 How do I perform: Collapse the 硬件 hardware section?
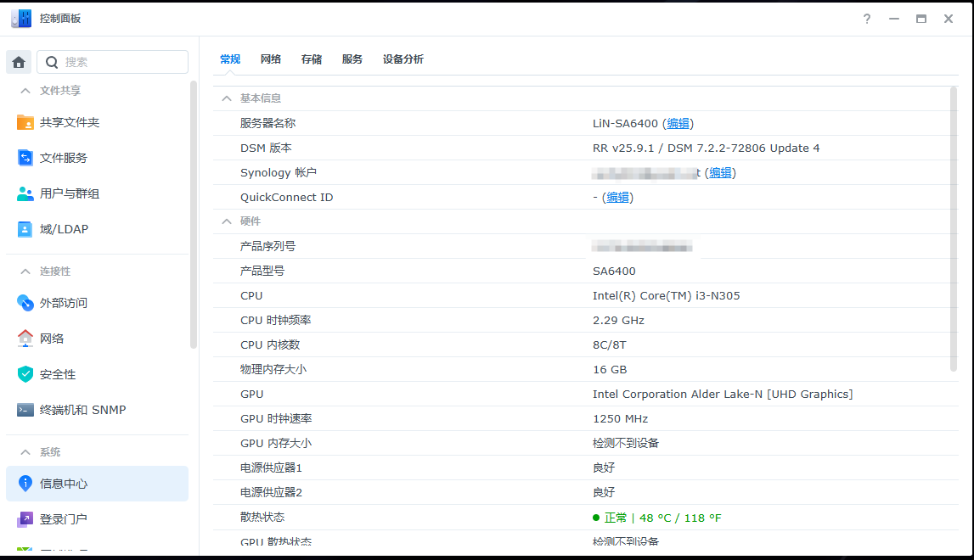tap(227, 221)
